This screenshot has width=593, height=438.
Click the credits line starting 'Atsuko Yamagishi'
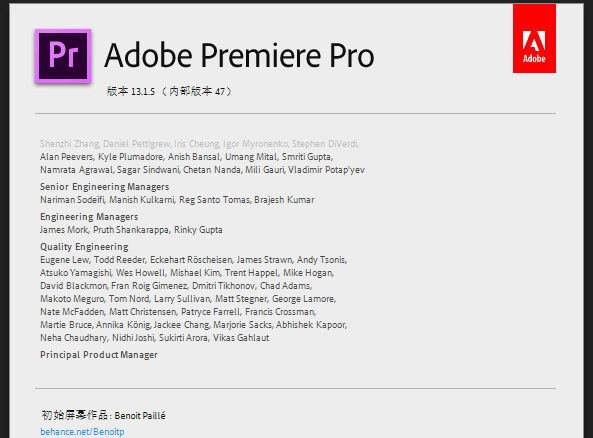click(187, 273)
